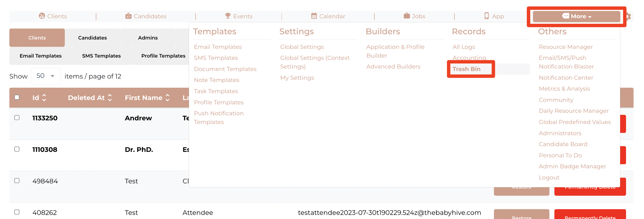Click the Clients palette icon in navbar
The width and height of the screenshot is (644, 219).
click(42, 16)
